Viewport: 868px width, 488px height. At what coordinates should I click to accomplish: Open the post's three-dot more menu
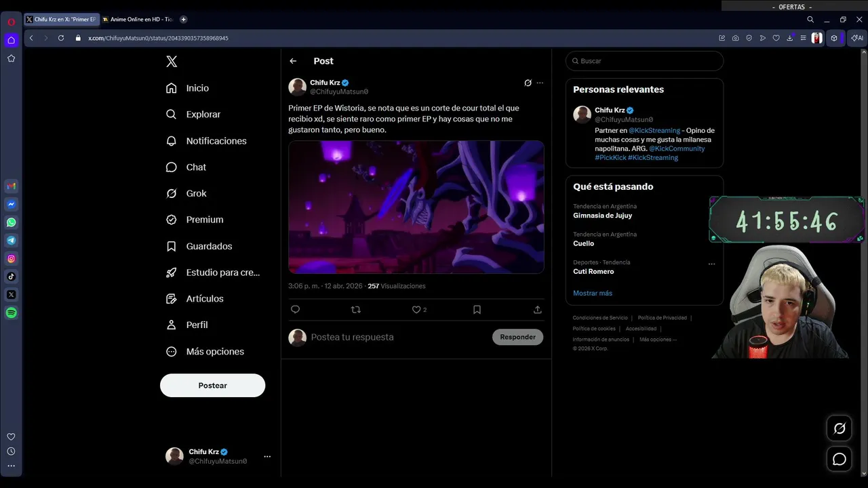click(540, 83)
